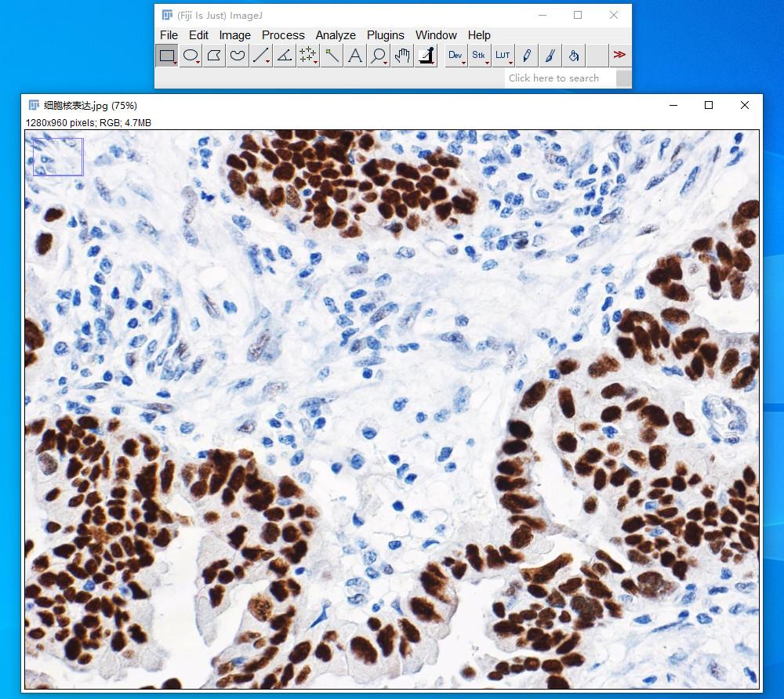Screen dimensions: 784x699
Task: Select the Angle measurement tool
Action: 285,56
